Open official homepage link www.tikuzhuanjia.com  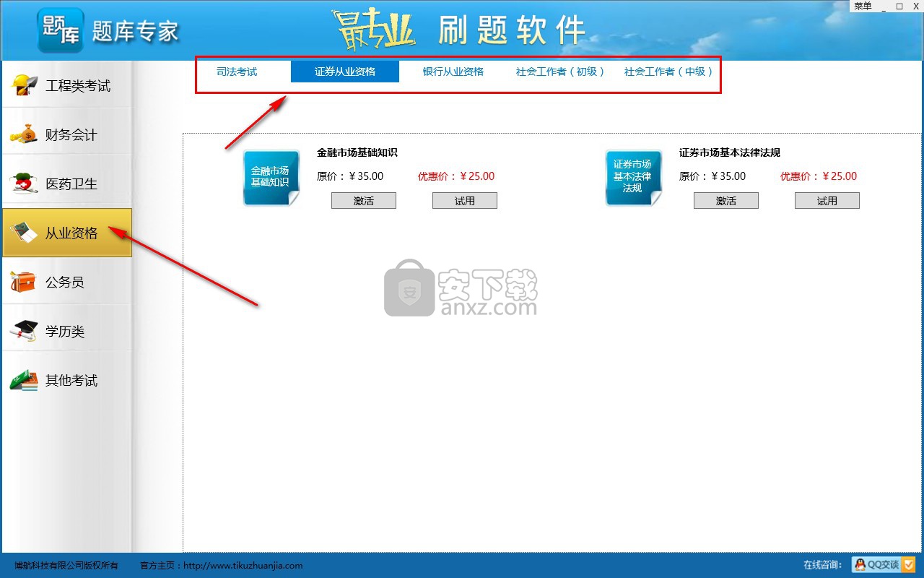(x=243, y=566)
